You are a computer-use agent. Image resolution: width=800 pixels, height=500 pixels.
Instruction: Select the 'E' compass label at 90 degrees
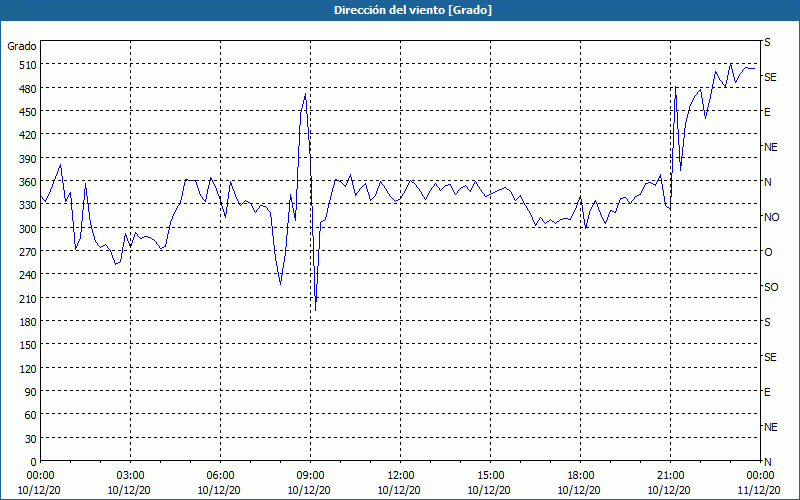(767, 392)
